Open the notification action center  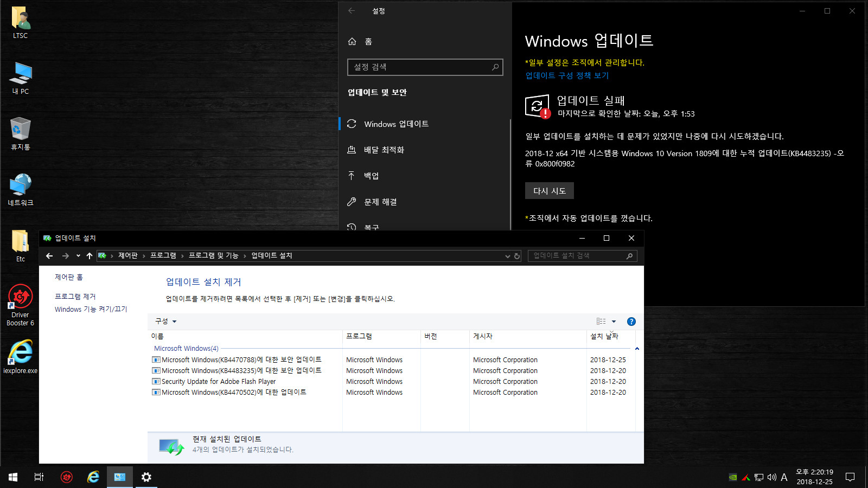coord(850,477)
